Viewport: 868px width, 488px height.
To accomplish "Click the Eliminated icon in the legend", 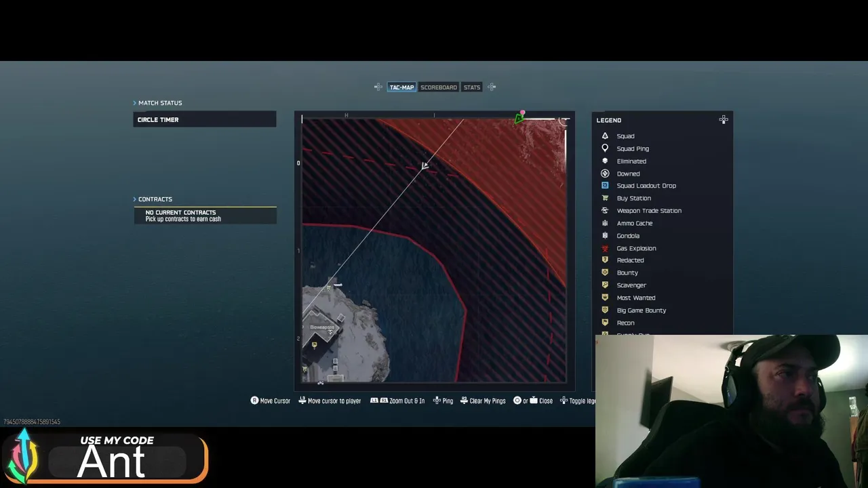I will pyautogui.click(x=605, y=161).
